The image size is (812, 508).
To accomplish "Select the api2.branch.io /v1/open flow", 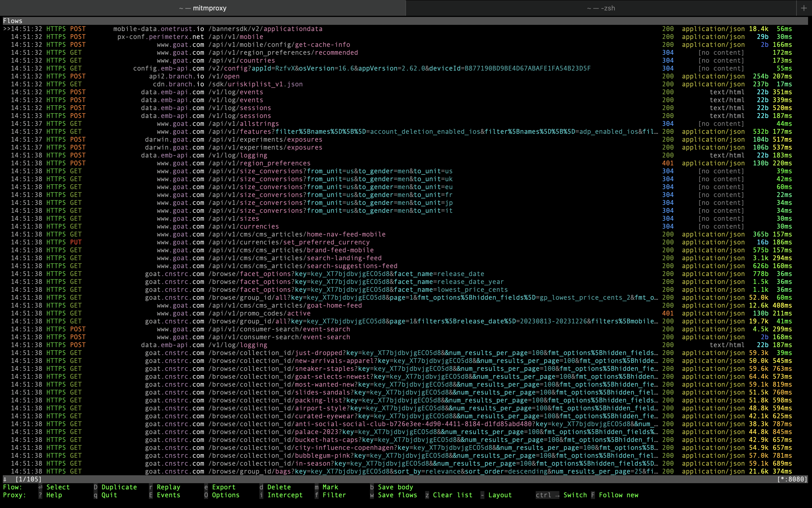I will [405, 76].
